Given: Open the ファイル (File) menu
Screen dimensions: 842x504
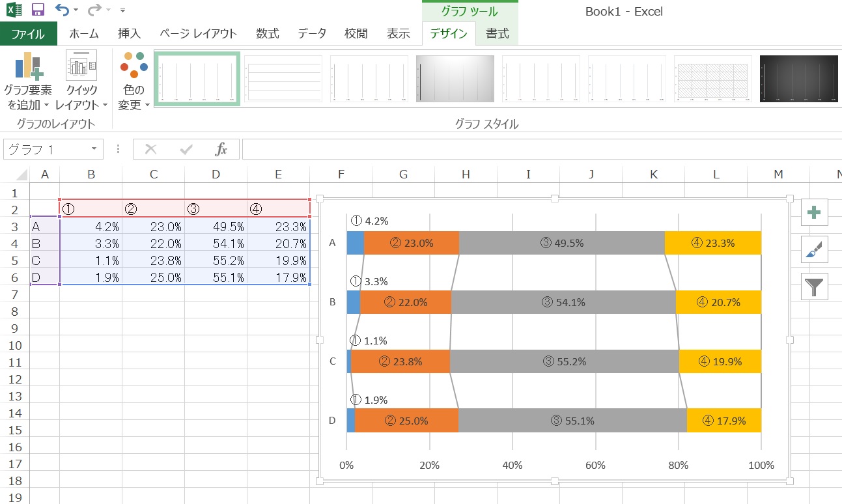Looking at the screenshot, I should [x=28, y=34].
